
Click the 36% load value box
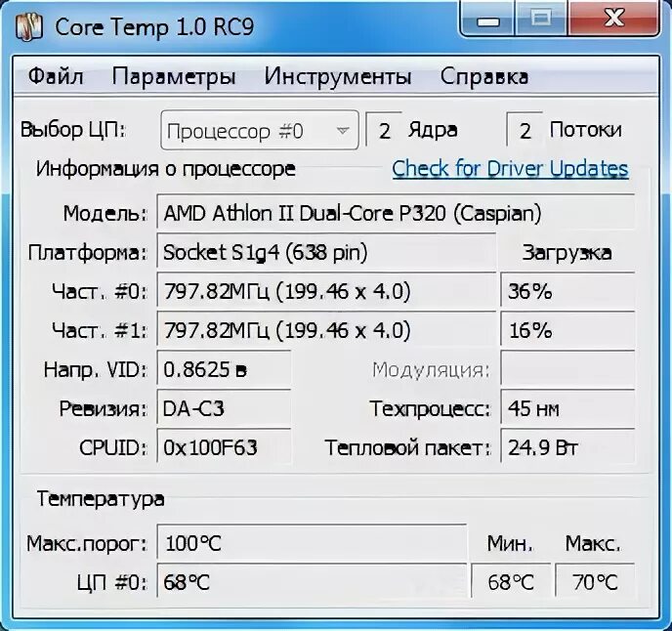[x=567, y=291]
